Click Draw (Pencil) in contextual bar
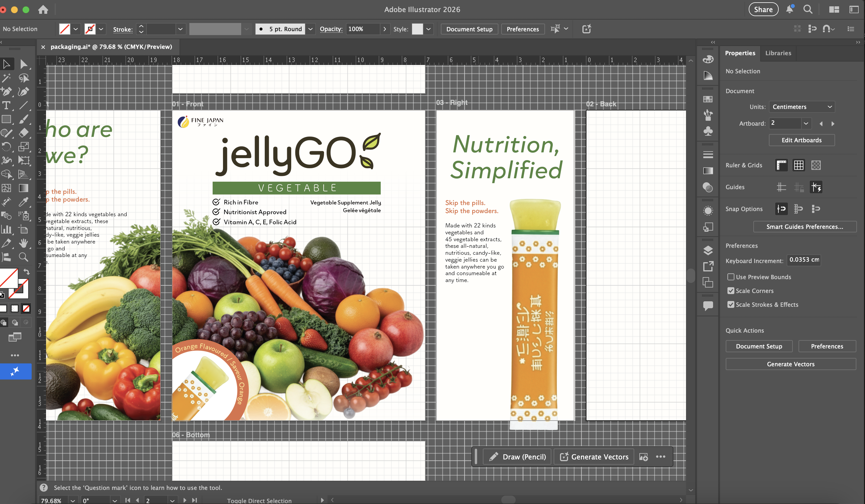The width and height of the screenshot is (865, 504). tap(517, 456)
